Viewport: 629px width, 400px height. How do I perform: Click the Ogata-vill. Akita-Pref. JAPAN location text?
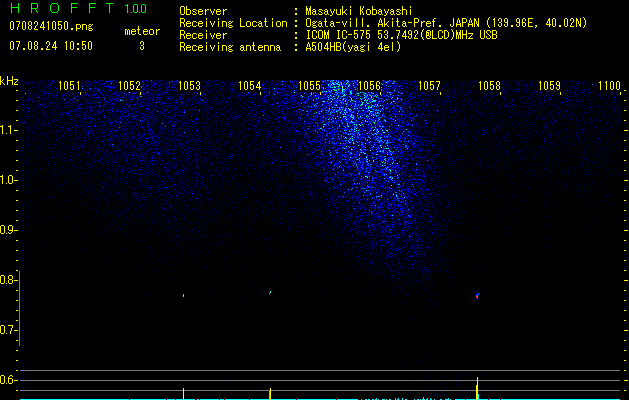pyautogui.click(x=446, y=23)
